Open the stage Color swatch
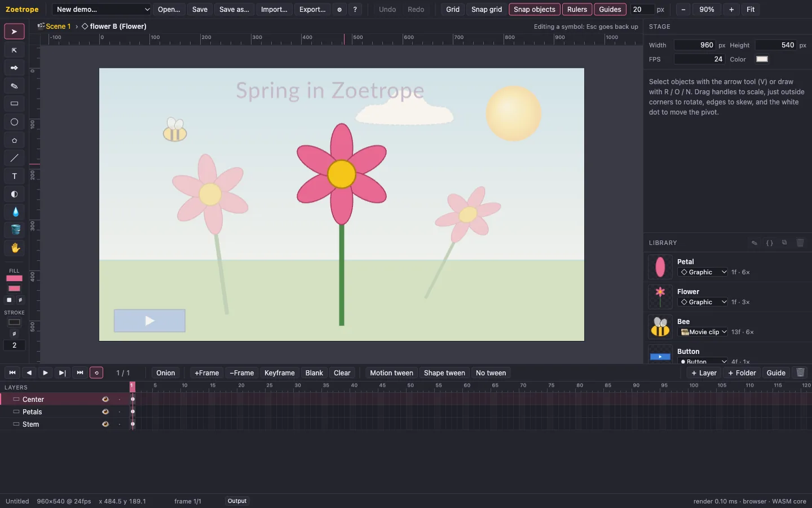Viewport: 812px width, 508px height. click(762, 59)
